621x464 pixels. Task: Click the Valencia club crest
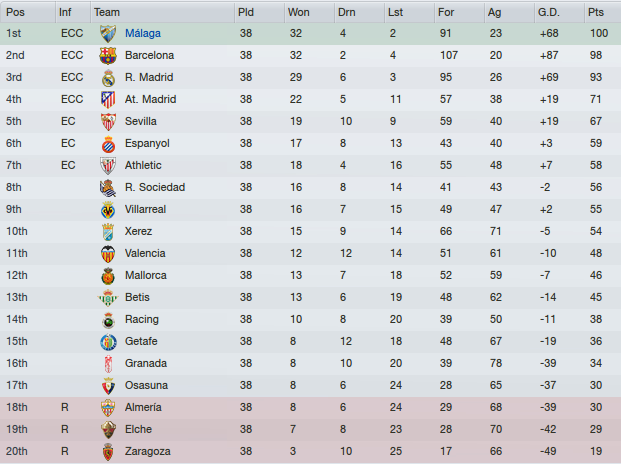pos(108,254)
